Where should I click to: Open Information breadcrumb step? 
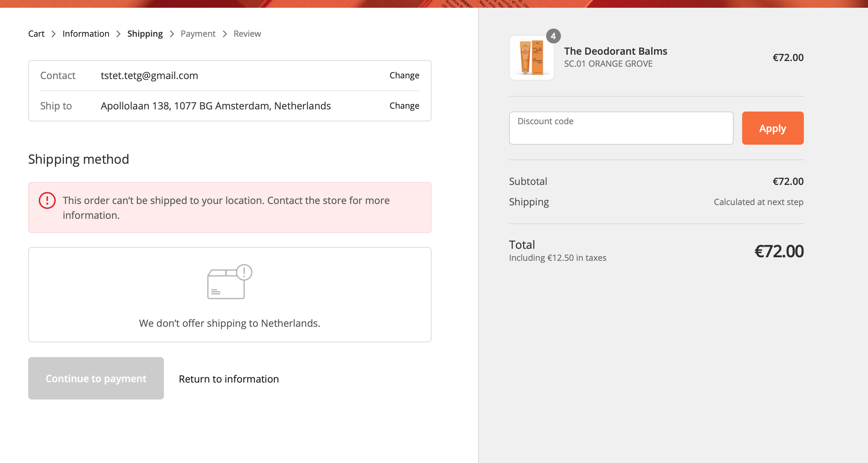pos(86,34)
